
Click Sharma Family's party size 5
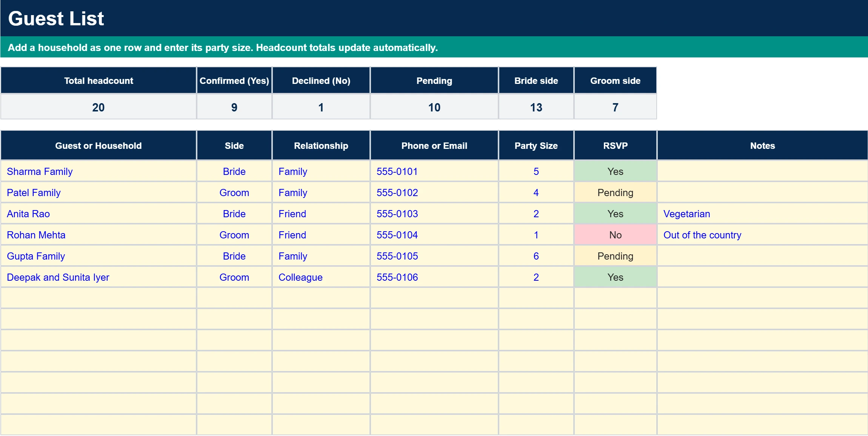point(536,171)
